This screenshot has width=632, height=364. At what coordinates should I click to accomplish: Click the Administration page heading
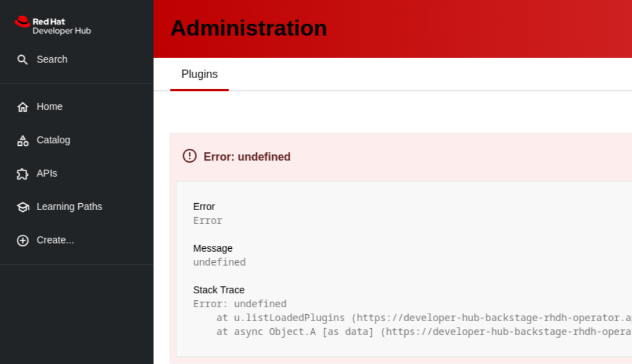[x=249, y=28]
